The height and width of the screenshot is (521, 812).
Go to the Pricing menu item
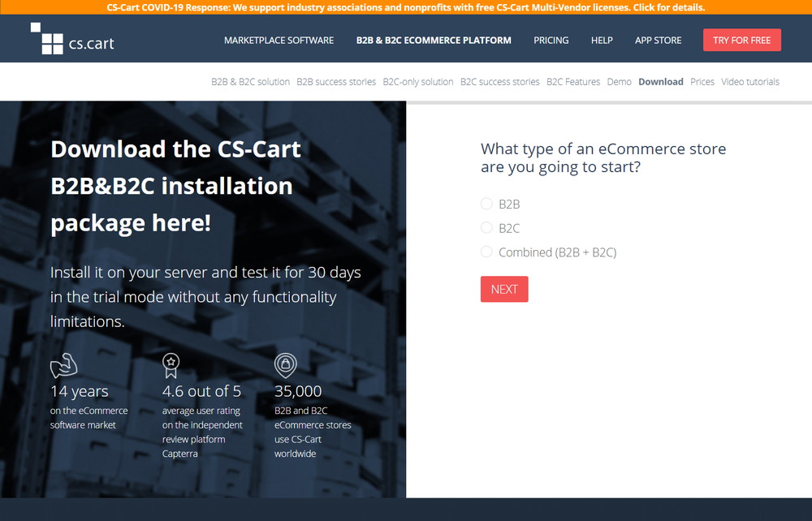click(x=551, y=41)
